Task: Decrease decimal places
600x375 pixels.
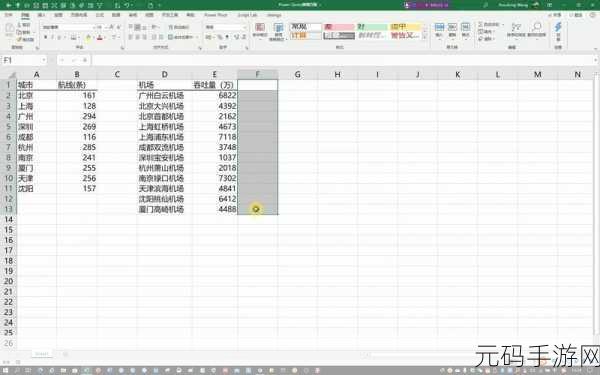Action: tap(244, 38)
